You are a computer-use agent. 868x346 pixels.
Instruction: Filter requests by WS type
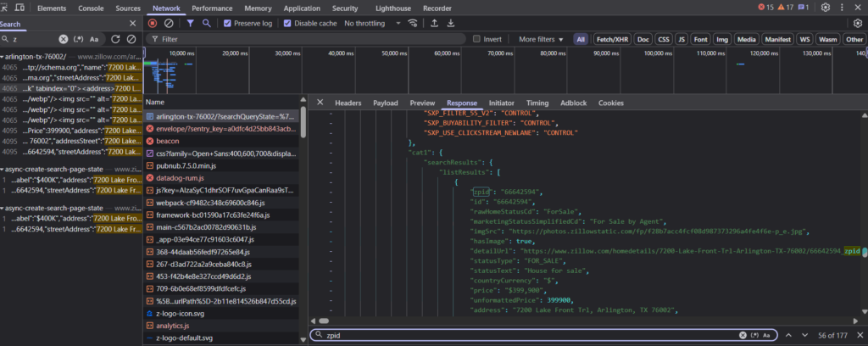[x=804, y=39]
